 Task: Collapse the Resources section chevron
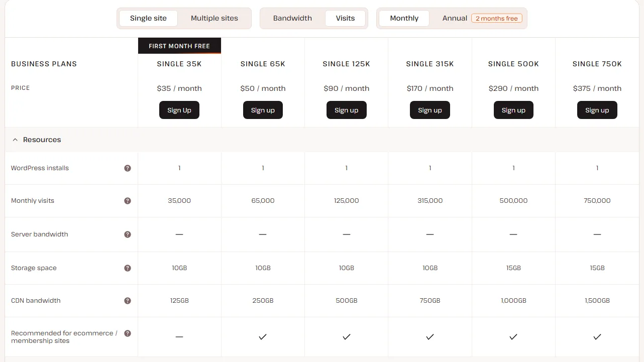pyautogui.click(x=15, y=140)
